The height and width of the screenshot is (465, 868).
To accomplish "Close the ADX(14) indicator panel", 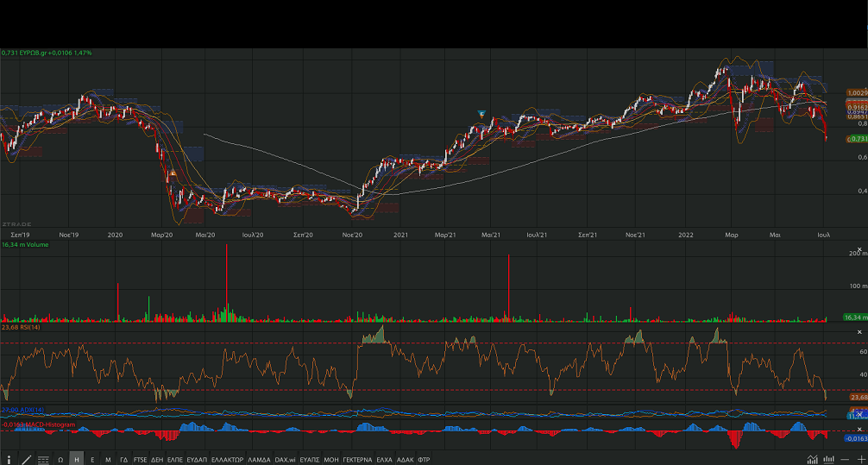I will pos(859,415).
